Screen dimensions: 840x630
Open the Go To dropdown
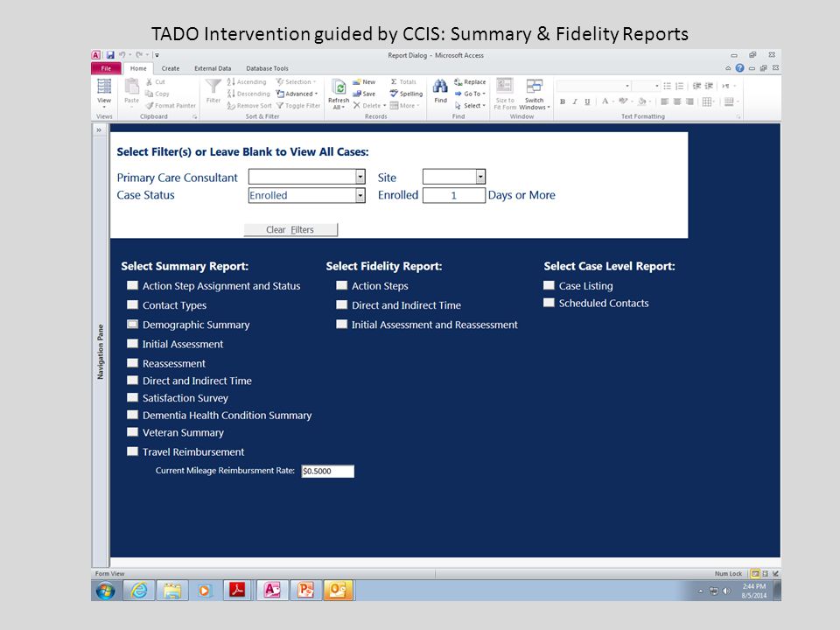click(470, 94)
